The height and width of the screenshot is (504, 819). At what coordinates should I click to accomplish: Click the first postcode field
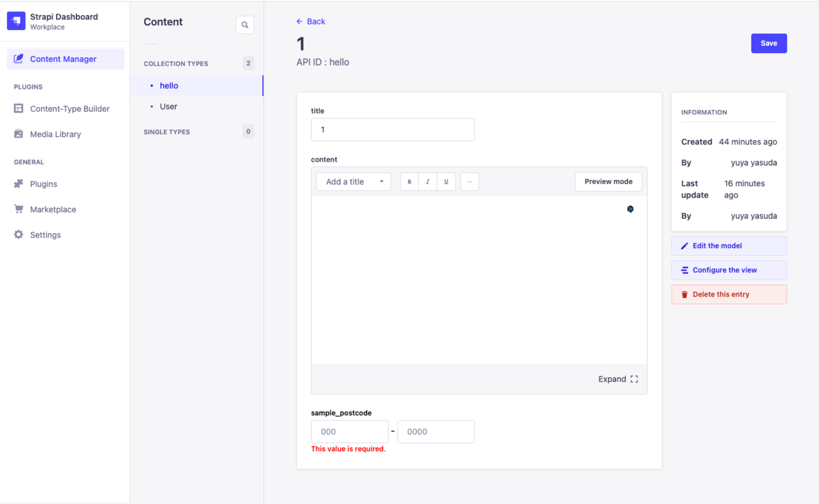pyautogui.click(x=349, y=432)
